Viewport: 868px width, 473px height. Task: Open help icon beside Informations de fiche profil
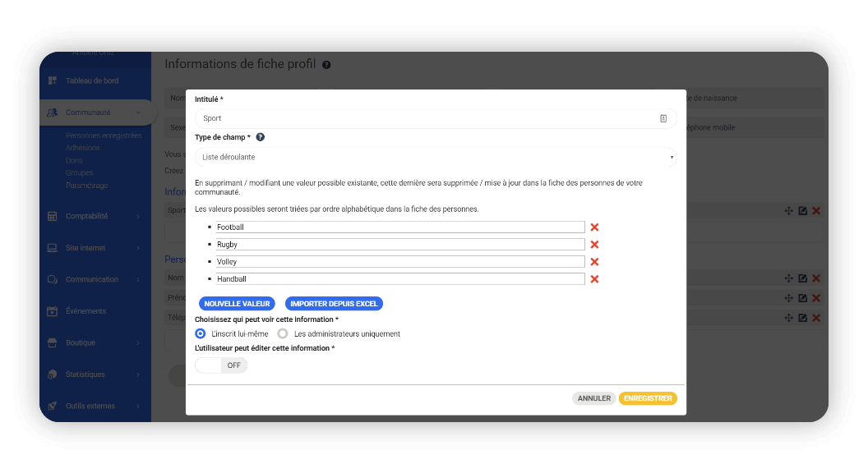tap(326, 65)
